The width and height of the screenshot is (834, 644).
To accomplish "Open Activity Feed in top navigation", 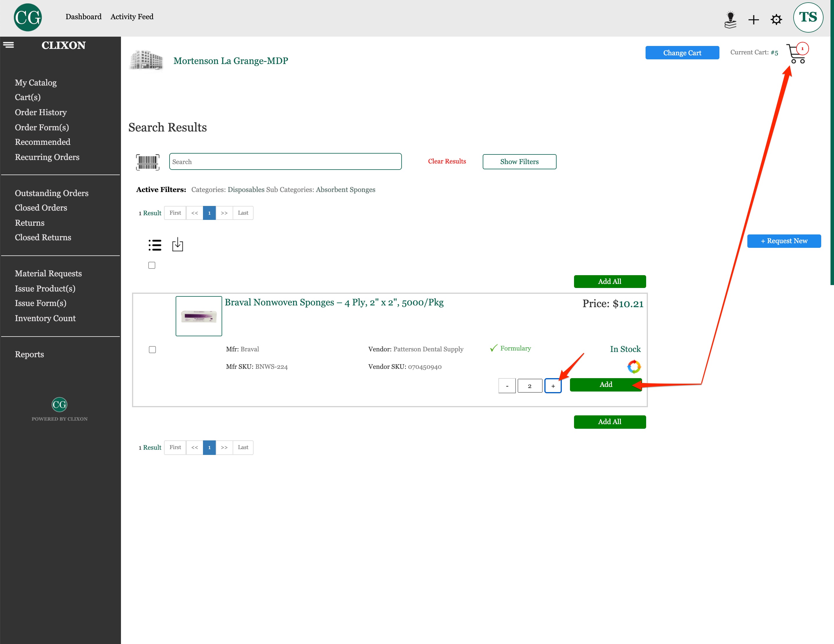I will [x=132, y=17].
